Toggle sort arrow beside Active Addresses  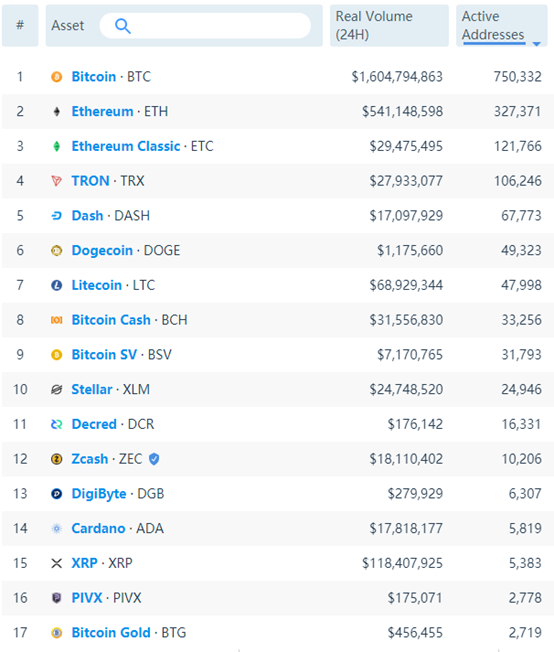click(537, 44)
